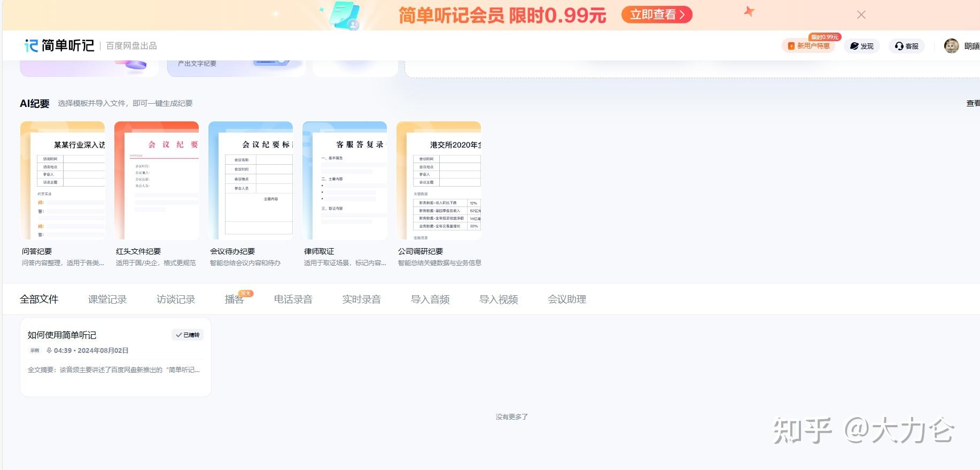
Task: Click the 律师取证 template title
Action: [319, 251]
